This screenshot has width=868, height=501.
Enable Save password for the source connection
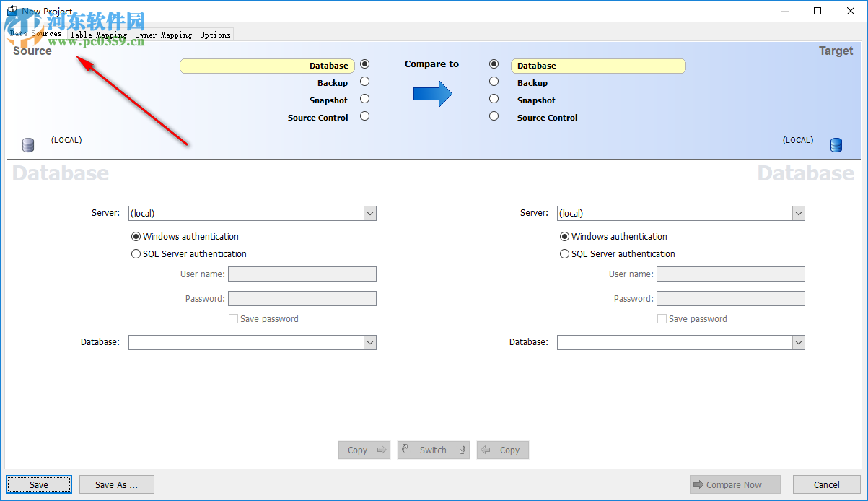233,318
